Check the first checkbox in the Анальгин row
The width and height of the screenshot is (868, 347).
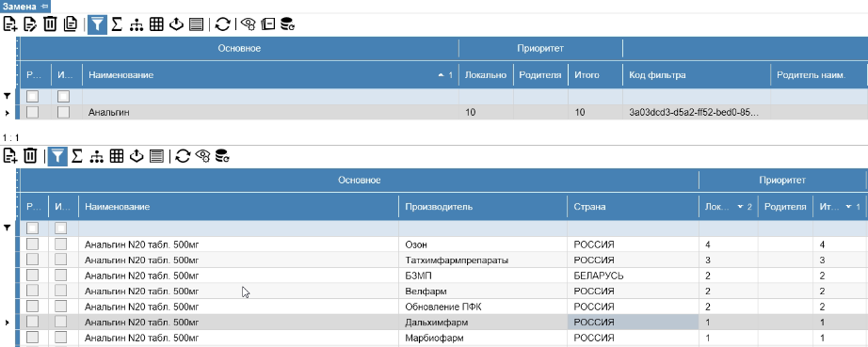pyautogui.click(x=33, y=112)
